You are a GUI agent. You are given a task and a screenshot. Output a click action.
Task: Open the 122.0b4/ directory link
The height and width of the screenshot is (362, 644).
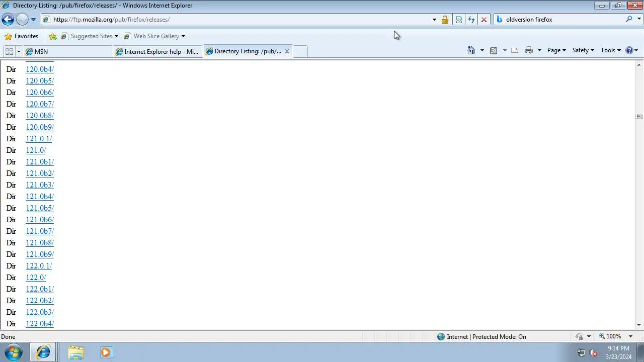pyautogui.click(x=40, y=324)
